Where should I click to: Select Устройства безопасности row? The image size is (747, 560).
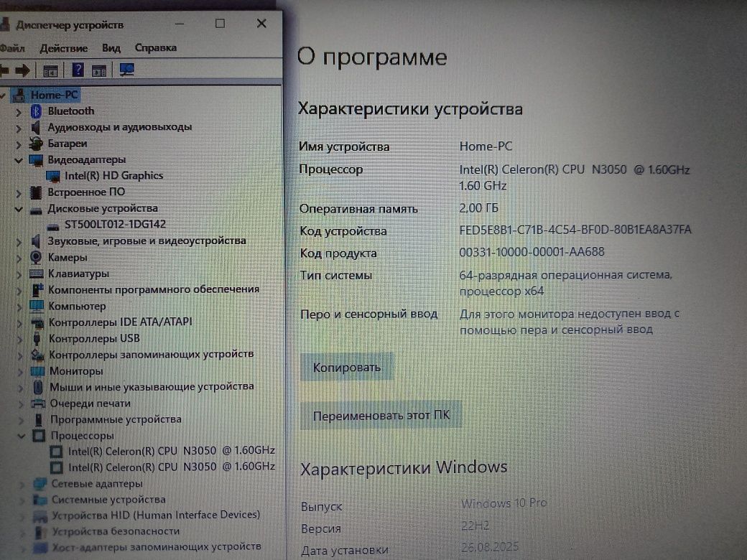(x=116, y=531)
